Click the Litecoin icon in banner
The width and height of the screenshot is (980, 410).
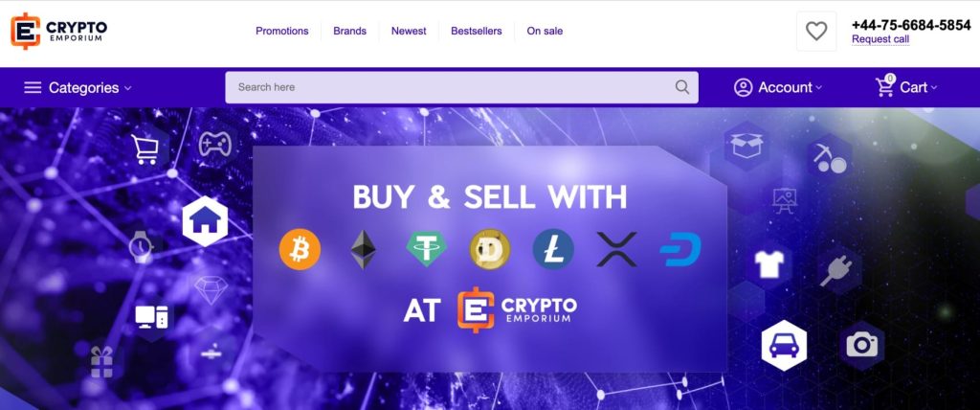[553, 249]
